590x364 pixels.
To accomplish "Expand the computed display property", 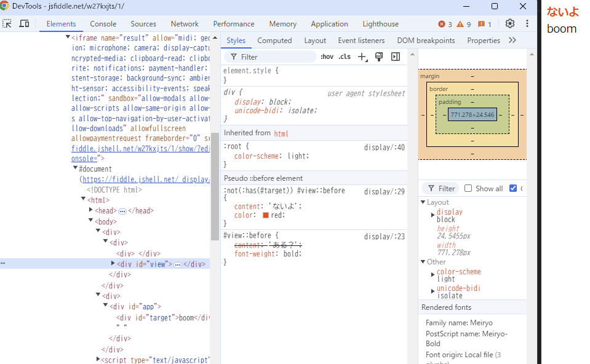I will (x=433, y=215).
